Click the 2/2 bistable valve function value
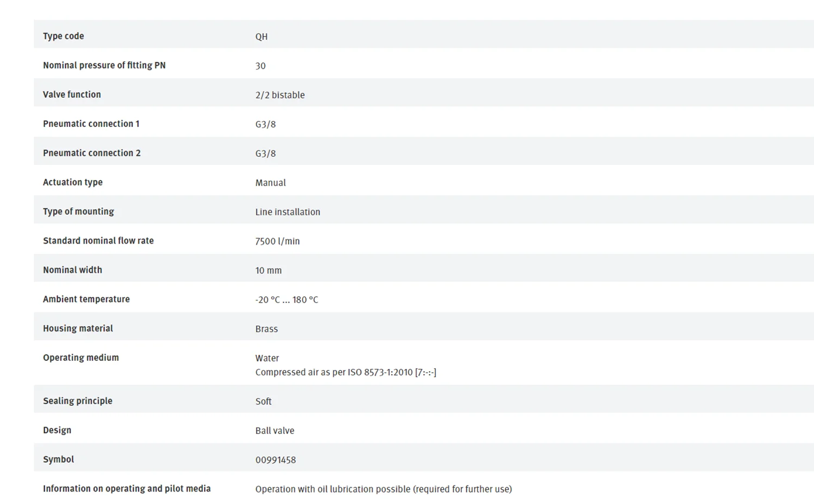814x504 pixels. click(x=280, y=95)
